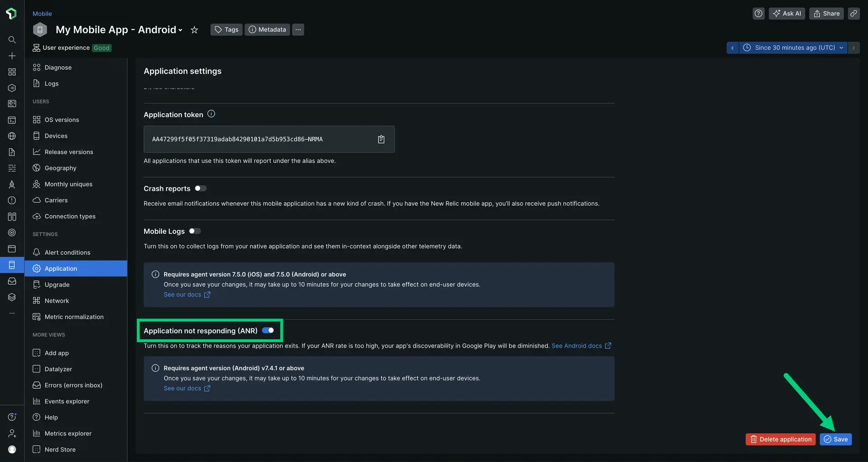The image size is (868, 462).
Task: Click the plus icon in left sidebar
Action: tap(12, 56)
